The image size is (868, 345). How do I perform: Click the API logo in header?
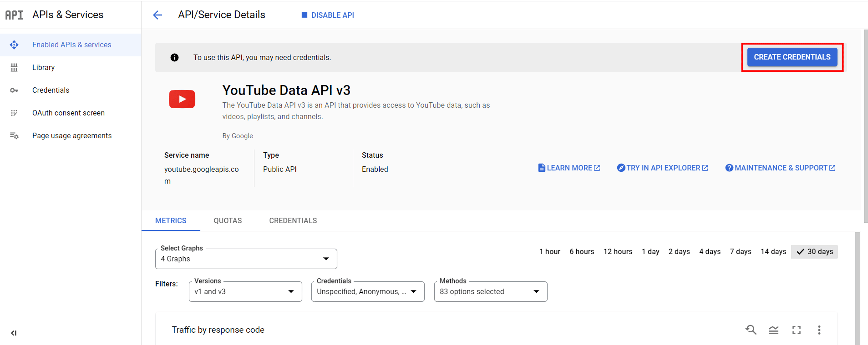click(14, 15)
